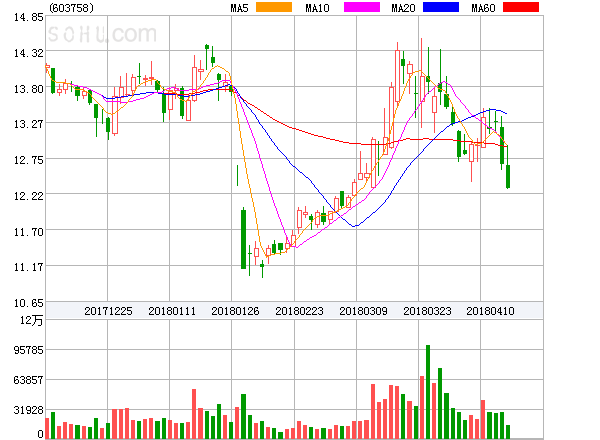Click the 95785 volume axis label

click(x=29, y=350)
